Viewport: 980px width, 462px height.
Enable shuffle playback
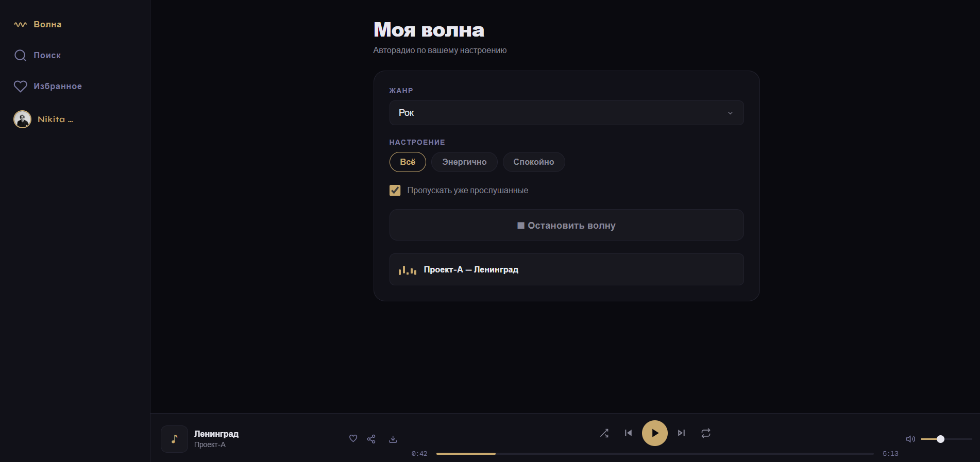(x=604, y=433)
